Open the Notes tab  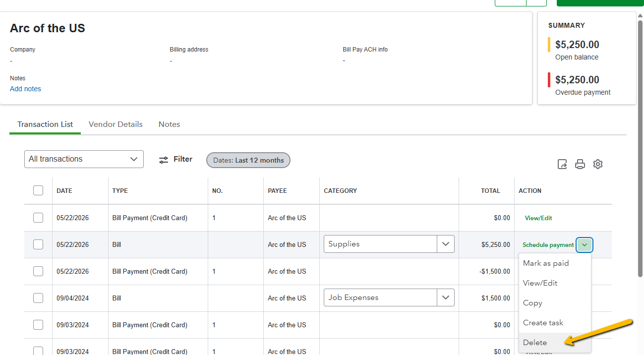pos(169,124)
